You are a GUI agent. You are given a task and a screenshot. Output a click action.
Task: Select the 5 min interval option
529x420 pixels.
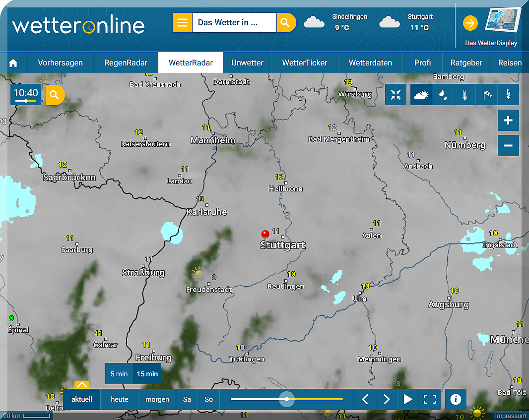pyautogui.click(x=119, y=374)
